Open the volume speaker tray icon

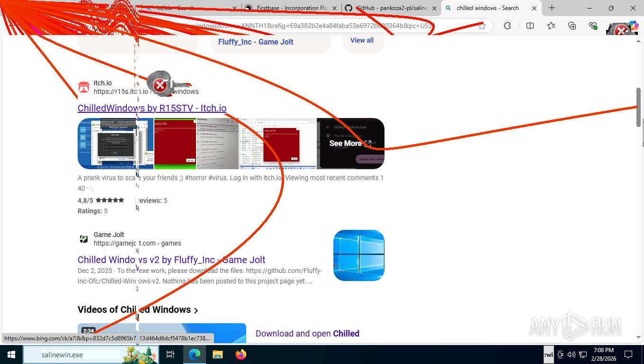(571, 355)
